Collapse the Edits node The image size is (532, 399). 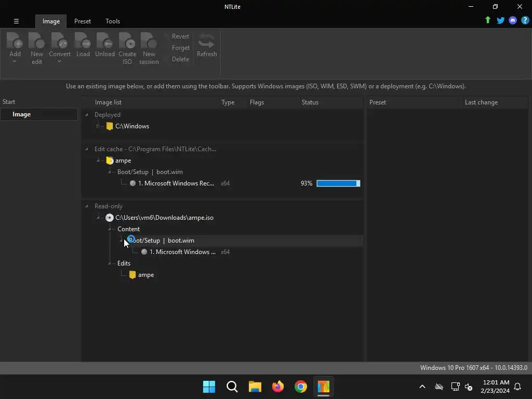(x=109, y=263)
